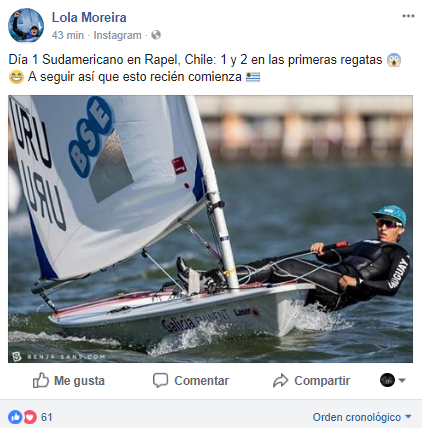Expand the acting-as profile dropdown arrow
The image size is (422, 428).
click(x=402, y=380)
